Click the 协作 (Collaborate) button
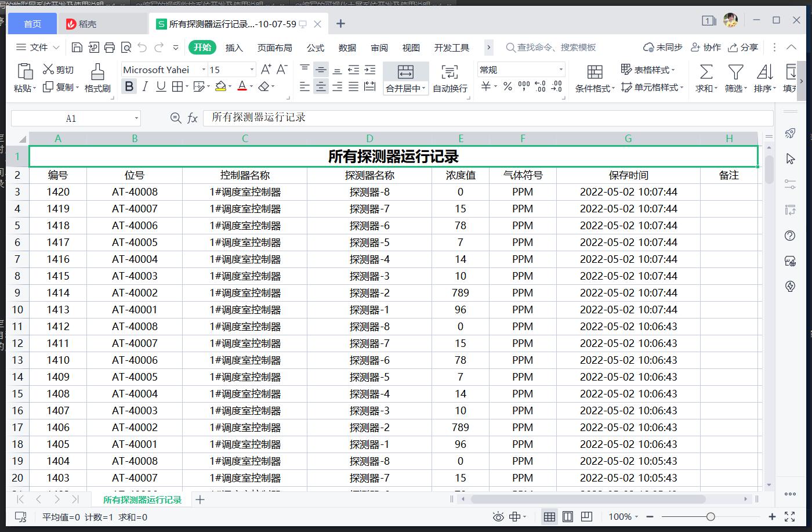Screen dimensions: 812x532 [x=706, y=48]
